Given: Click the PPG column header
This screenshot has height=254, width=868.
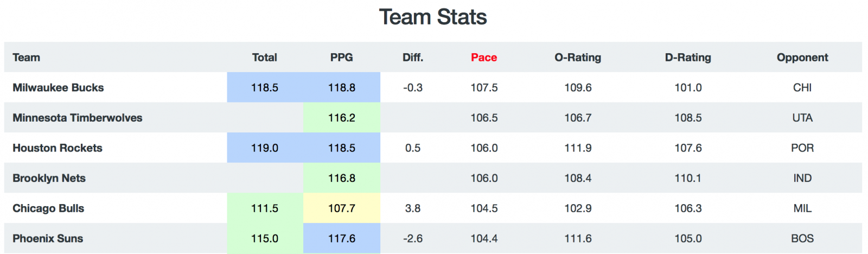Looking at the screenshot, I should point(342,58).
